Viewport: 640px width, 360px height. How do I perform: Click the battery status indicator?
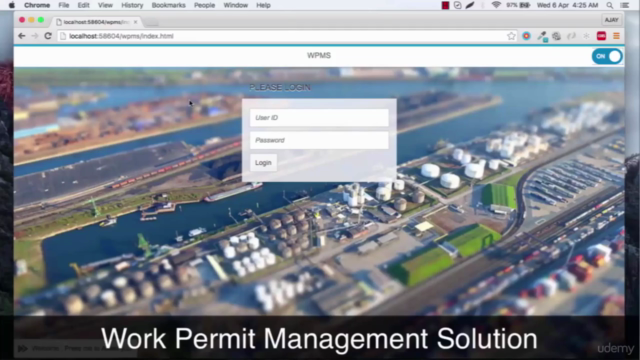click(x=518, y=5)
